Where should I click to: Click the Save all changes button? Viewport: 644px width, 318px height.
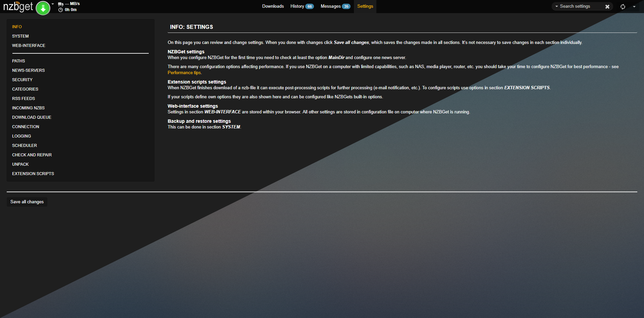(27, 202)
